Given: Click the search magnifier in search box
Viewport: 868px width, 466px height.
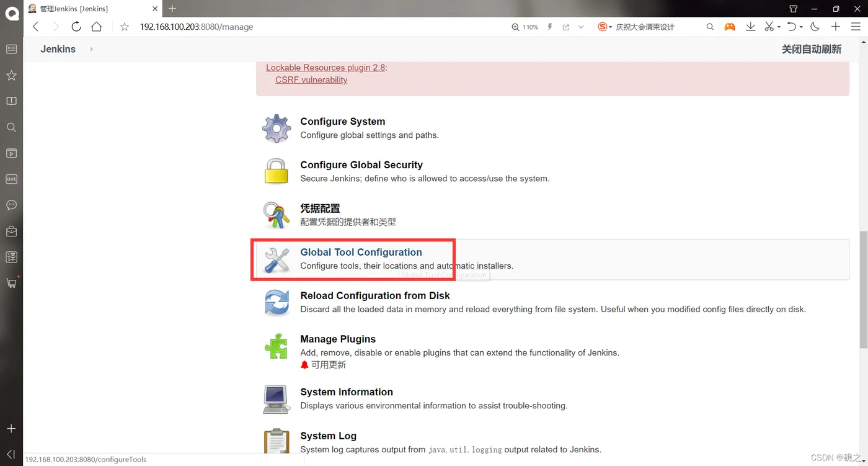Looking at the screenshot, I should 710,27.
